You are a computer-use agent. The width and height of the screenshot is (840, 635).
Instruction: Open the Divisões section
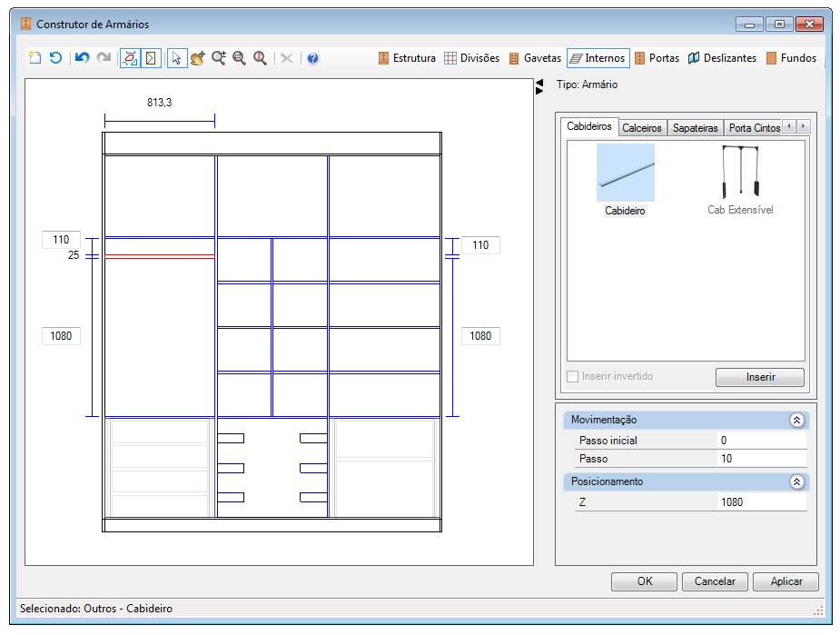coord(472,58)
